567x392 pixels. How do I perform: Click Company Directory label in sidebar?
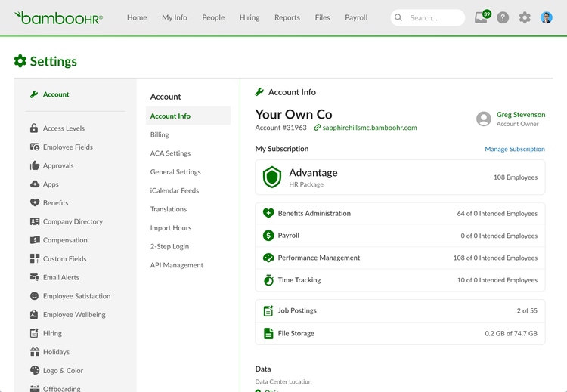coord(73,221)
